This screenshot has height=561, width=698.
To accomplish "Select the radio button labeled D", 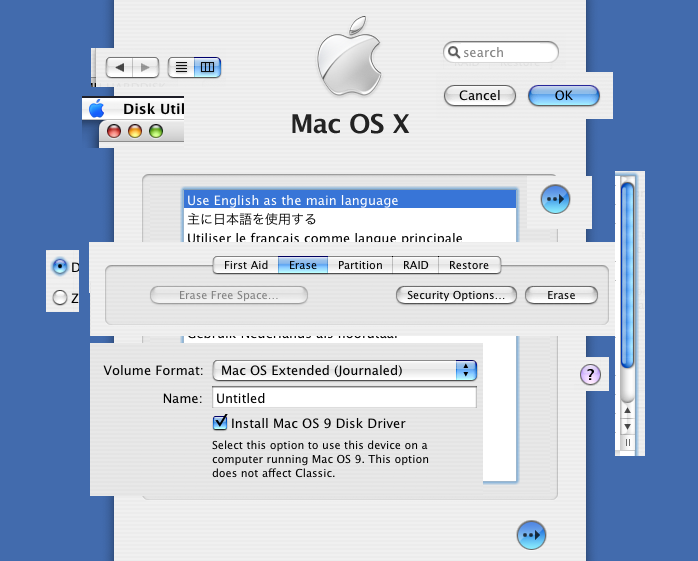I will (60, 267).
